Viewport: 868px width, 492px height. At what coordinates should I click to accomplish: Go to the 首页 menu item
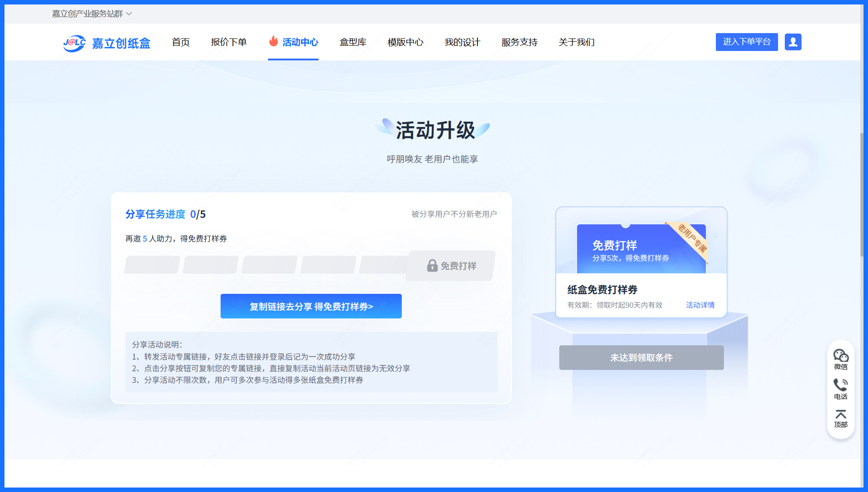[181, 42]
